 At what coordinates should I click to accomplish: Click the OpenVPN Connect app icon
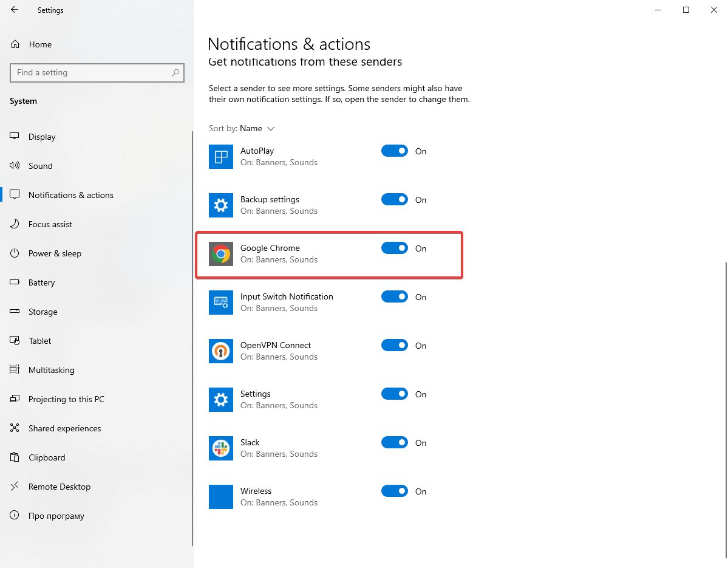[221, 351]
